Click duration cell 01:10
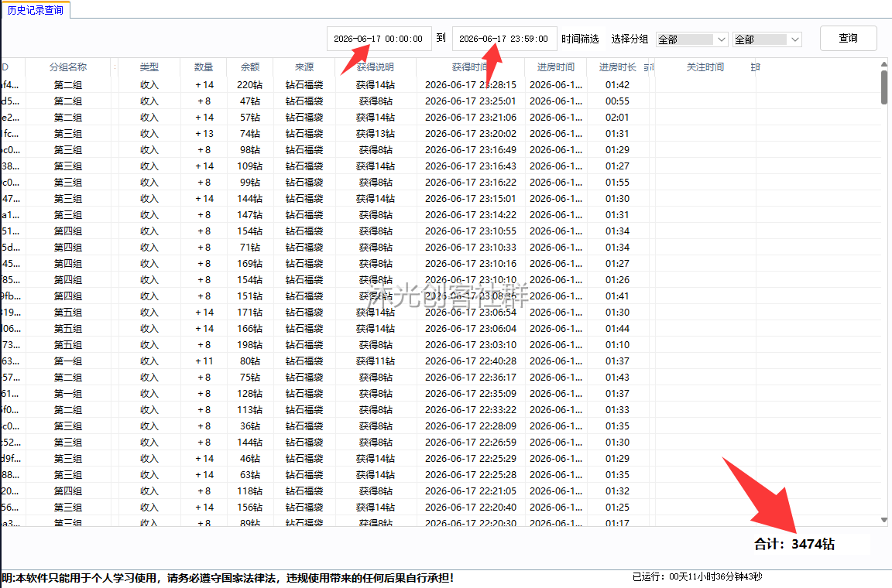 click(x=617, y=345)
